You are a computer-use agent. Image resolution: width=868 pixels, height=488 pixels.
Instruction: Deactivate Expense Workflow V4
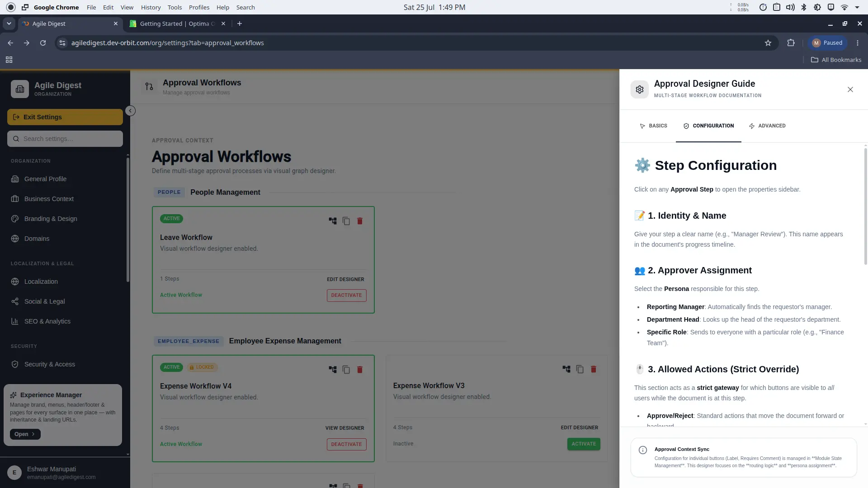pyautogui.click(x=346, y=445)
